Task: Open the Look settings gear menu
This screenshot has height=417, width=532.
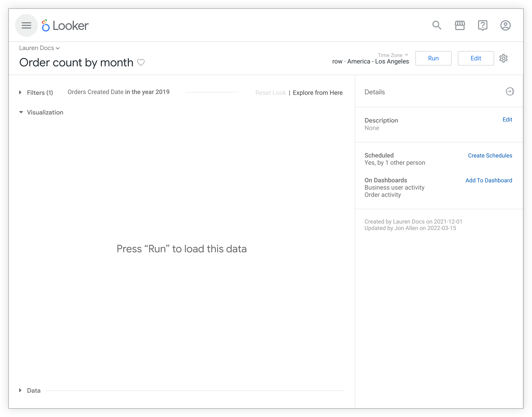Action: click(x=503, y=58)
